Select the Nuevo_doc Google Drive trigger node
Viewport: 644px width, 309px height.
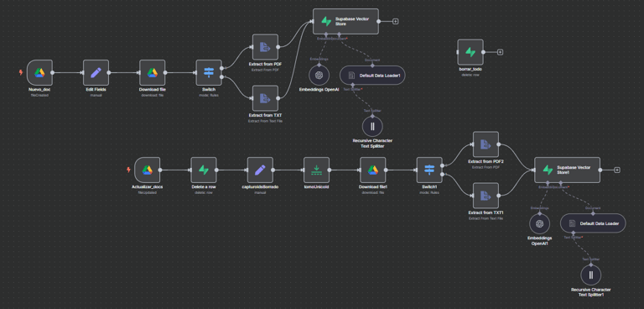pos(39,73)
